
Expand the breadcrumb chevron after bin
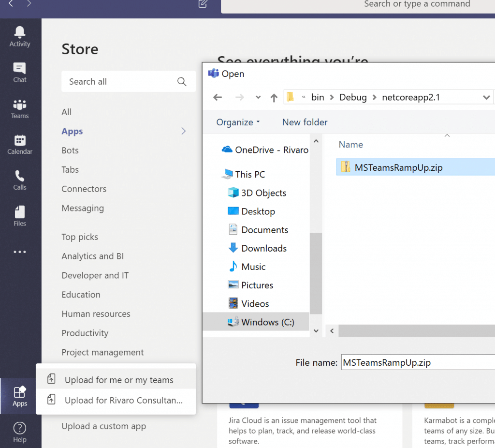pyautogui.click(x=332, y=97)
